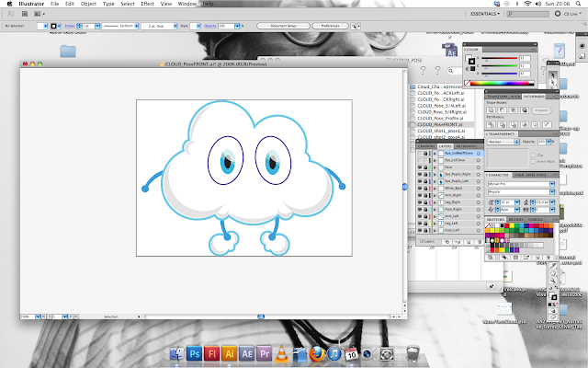Click the Unite shape mode icon in Pathfinder
The width and height of the screenshot is (588, 368).
(x=491, y=110)
